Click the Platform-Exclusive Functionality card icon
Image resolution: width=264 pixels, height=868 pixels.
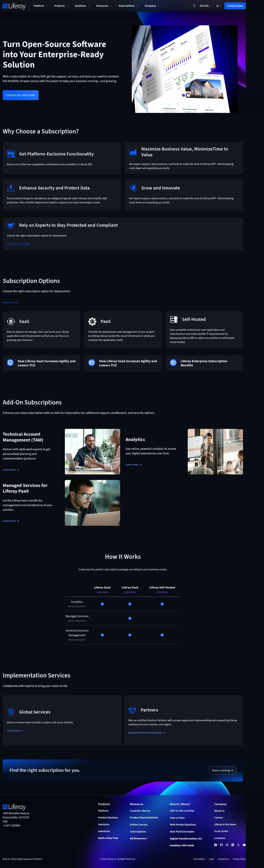point(11,154)
